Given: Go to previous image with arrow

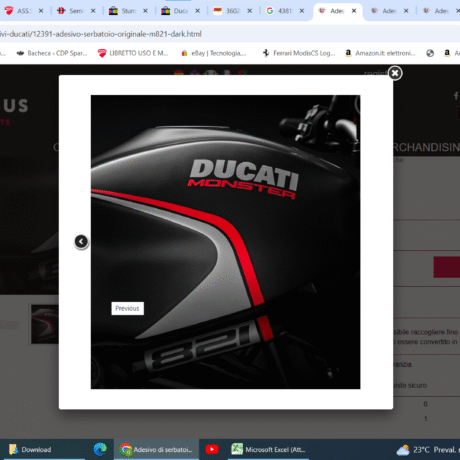Looking at the screenshot, I should coord(81,241).
